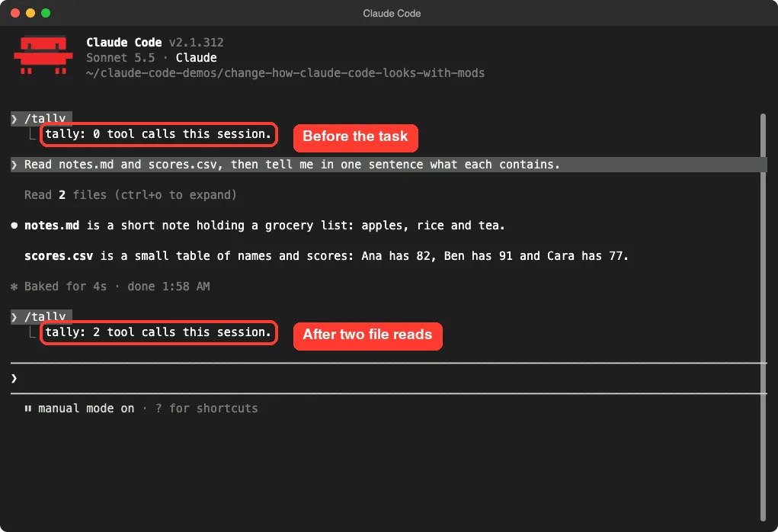Click the red Claude Code pixel mascot logo
The width and height of the screenshot is (778, 532).
pyautogui.click(x=43, y=55)
